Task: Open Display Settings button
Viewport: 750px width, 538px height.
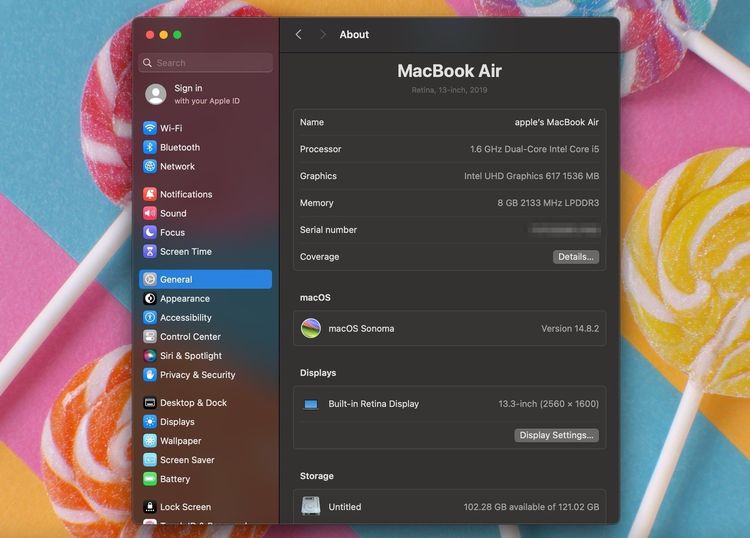Action: 556,435
